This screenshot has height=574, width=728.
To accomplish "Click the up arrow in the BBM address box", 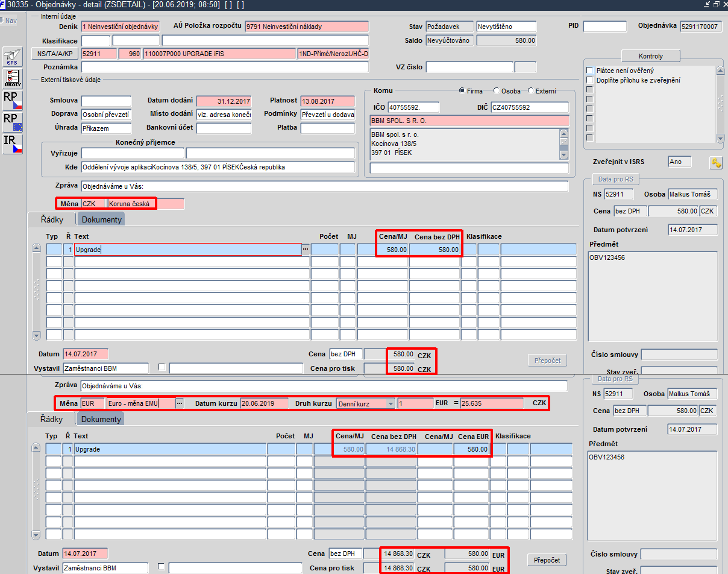I will [564, 133].
